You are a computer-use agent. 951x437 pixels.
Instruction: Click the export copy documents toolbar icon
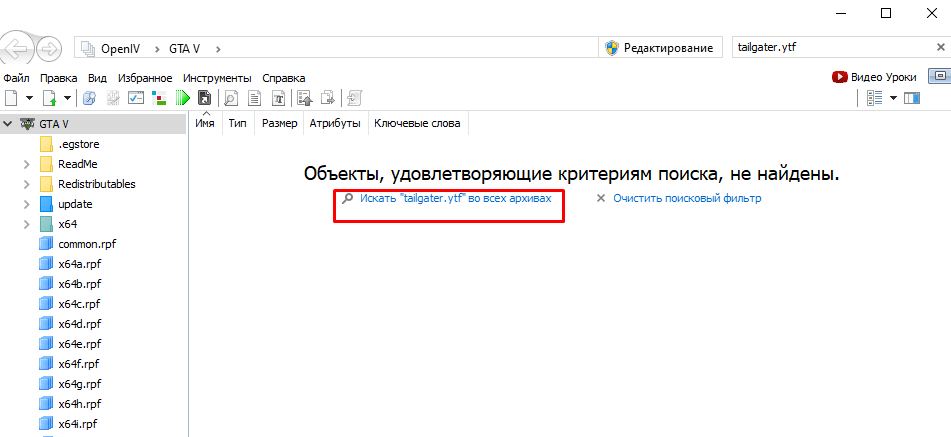328,97
